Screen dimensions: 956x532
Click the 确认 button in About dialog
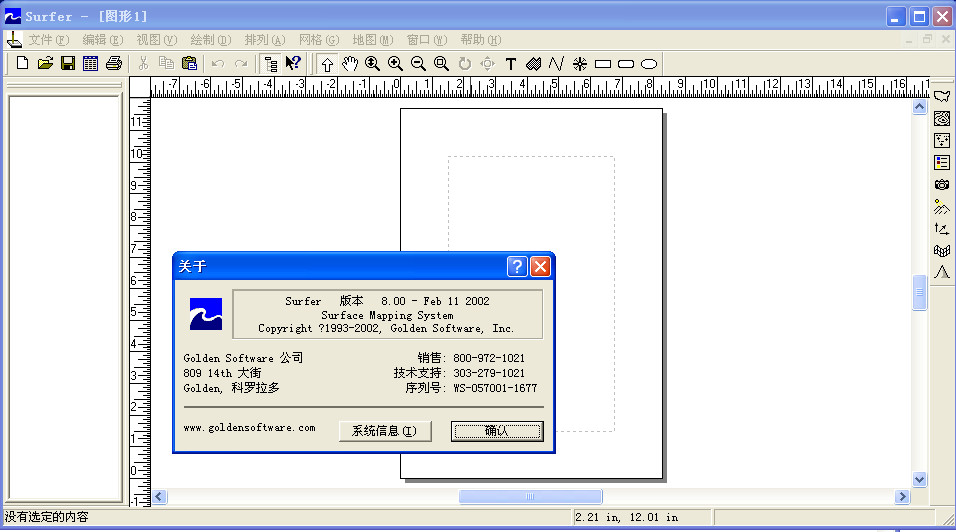click(x=497, y=431)
